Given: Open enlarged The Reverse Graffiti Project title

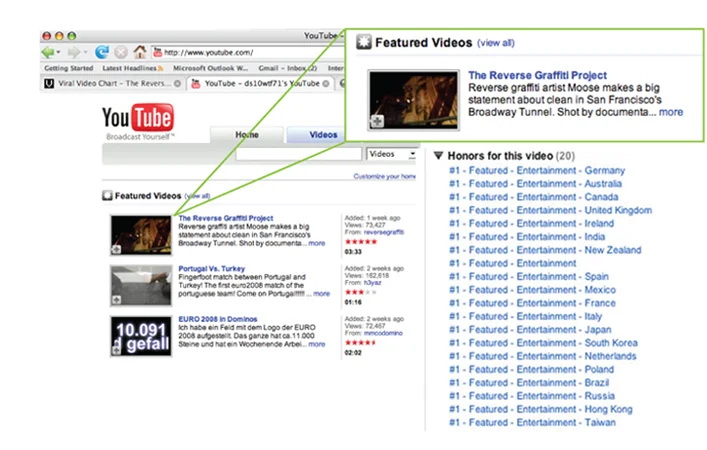Looking at the screenshot, I should [x=537, y=75].
